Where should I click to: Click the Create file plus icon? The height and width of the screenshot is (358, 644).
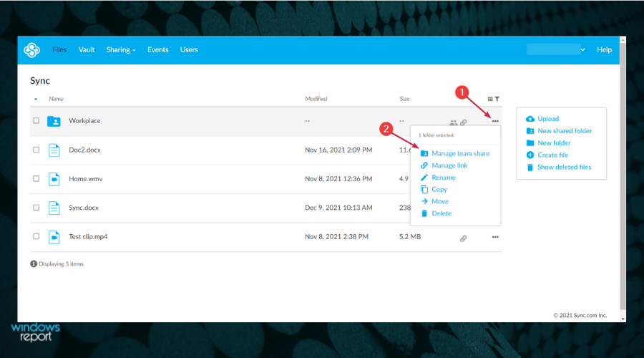530,155
